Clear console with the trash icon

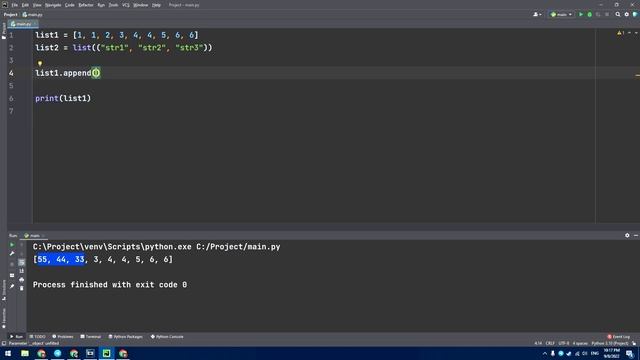click(x=22, y=288)
